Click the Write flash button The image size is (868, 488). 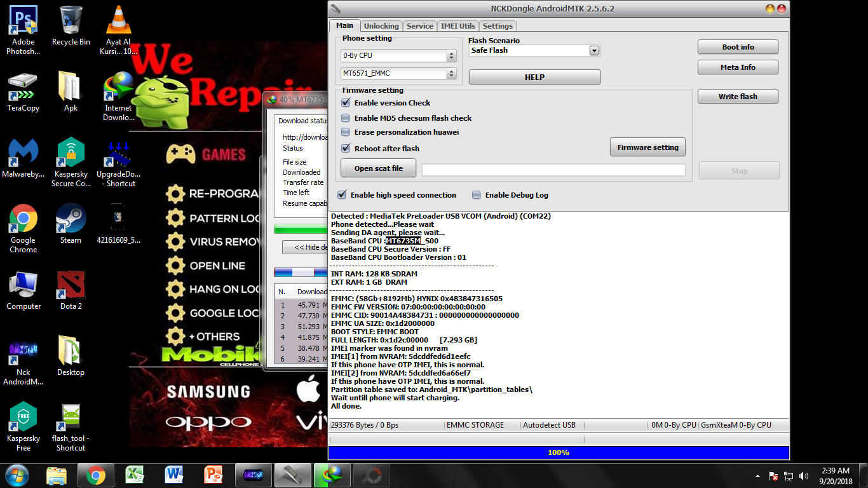pyautogui.click(x=738, y=97)
